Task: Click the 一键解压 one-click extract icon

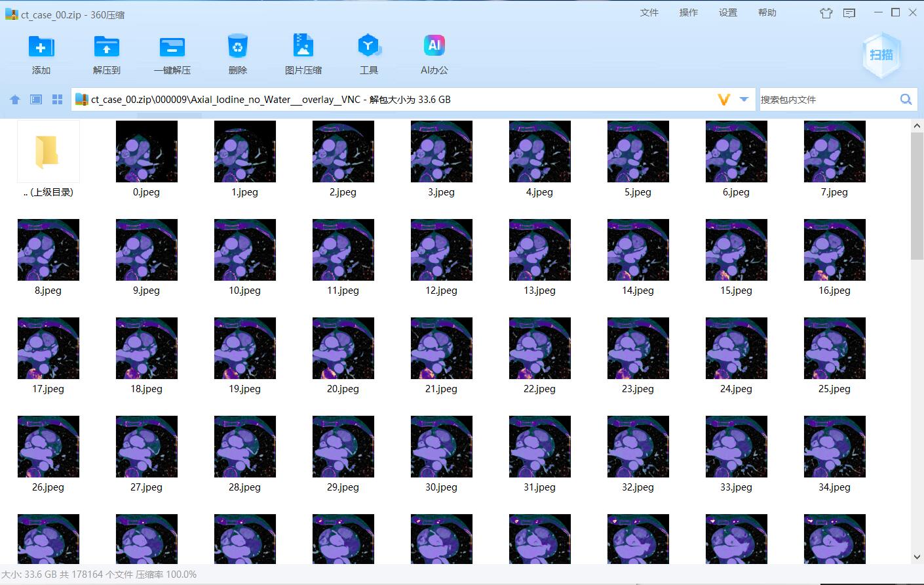Action: pyautogui.click(x=172, y=47)
